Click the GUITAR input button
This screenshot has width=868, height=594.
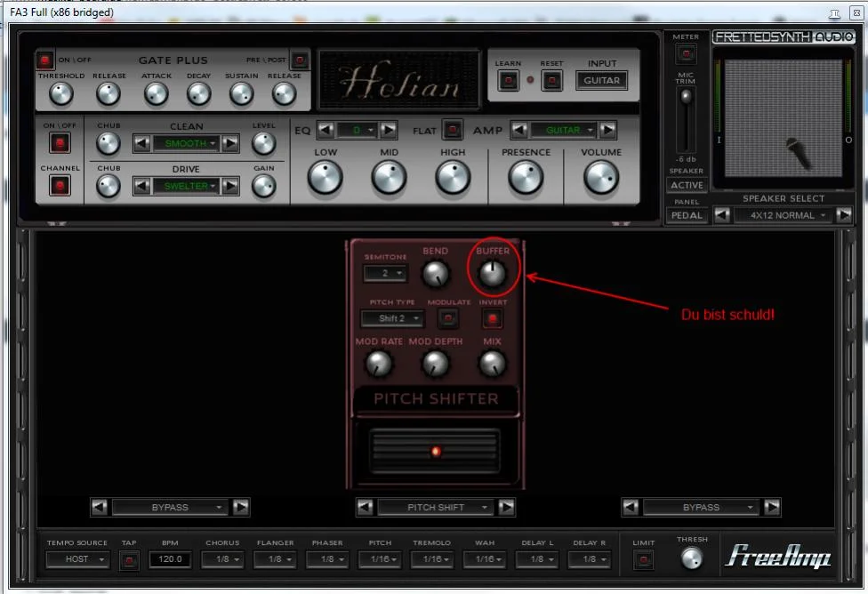(x=601, y=81)
